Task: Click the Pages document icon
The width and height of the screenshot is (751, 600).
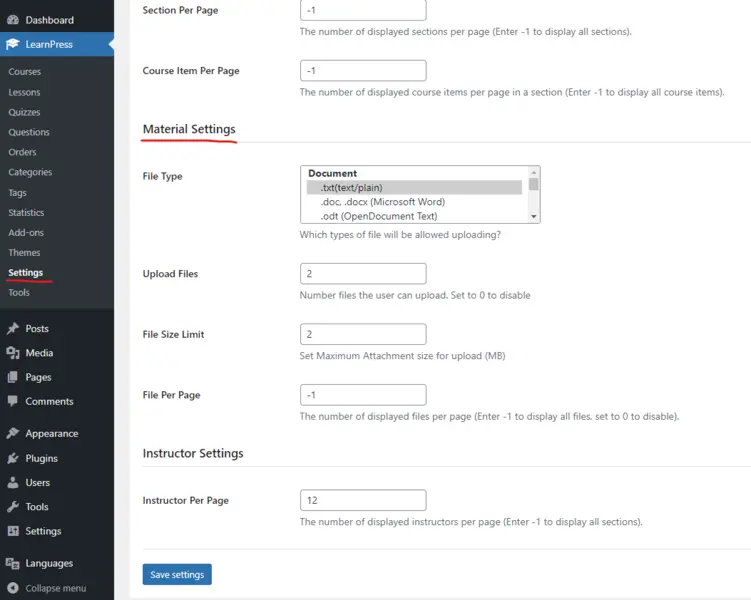Action: [x=13, y=377]
